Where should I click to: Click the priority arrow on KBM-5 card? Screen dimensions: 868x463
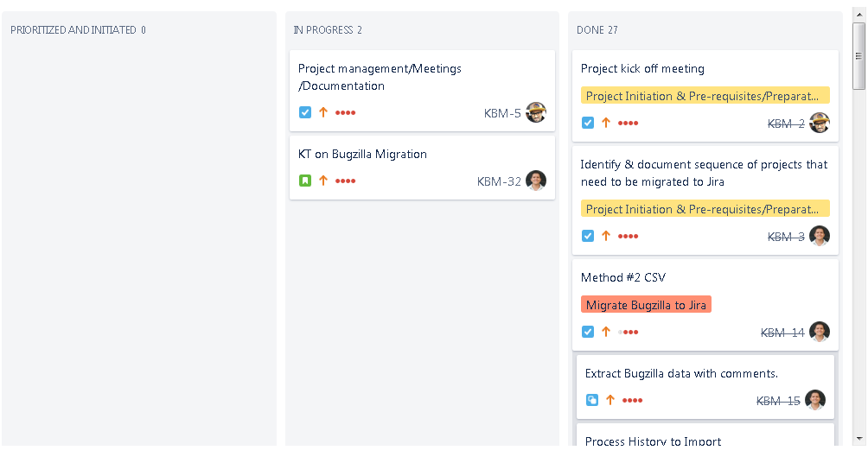click(323, 112)
